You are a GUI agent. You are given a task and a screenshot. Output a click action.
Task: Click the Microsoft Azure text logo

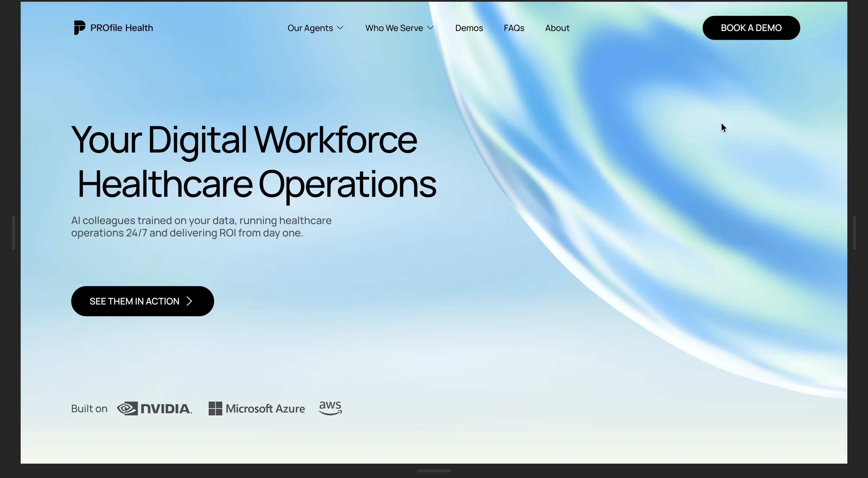tap(265, 408)
